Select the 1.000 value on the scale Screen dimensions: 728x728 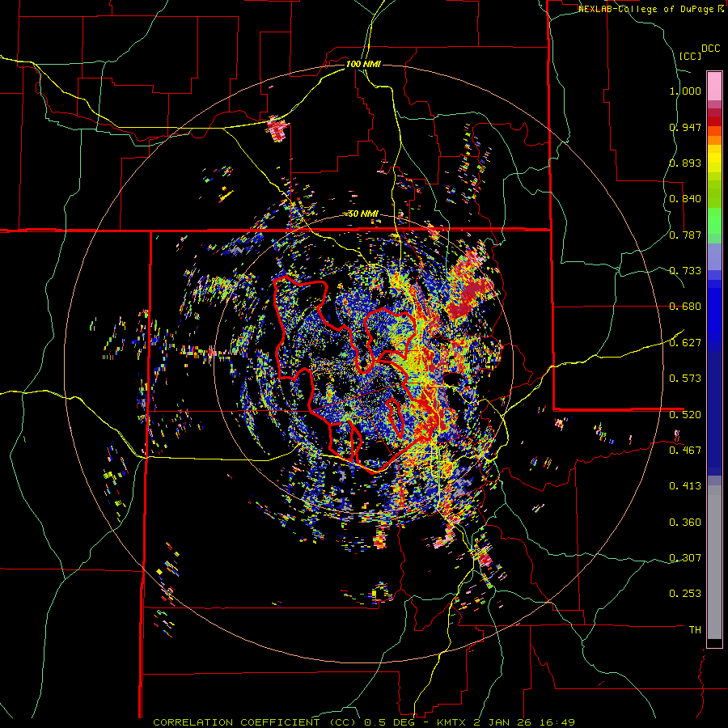point(685,91)
